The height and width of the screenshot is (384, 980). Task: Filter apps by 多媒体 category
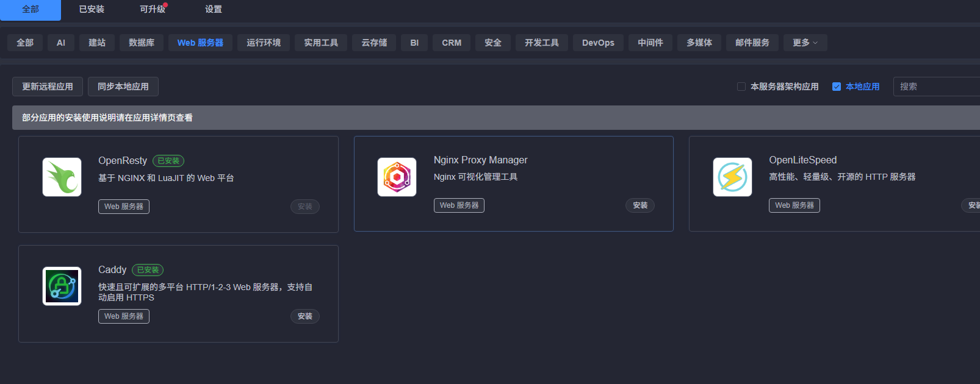699,43
